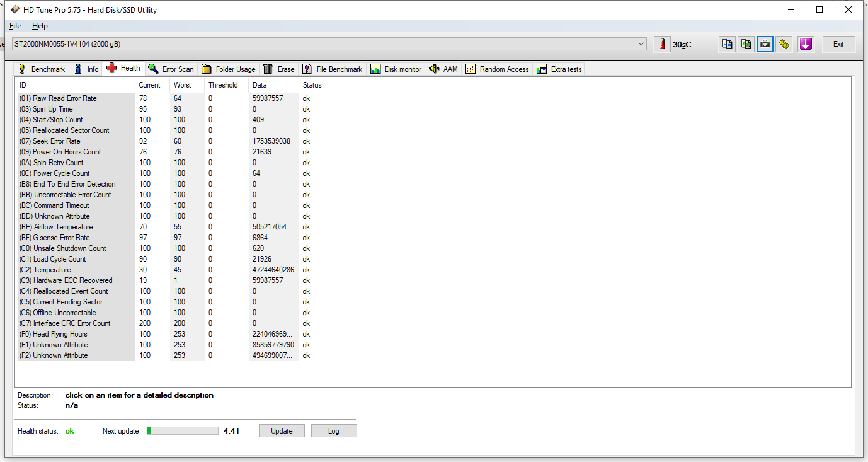The width and height of the screenshot is (868, 462).
Task: Select the (C2) Temperature row
Action: [x=178, y=270]
